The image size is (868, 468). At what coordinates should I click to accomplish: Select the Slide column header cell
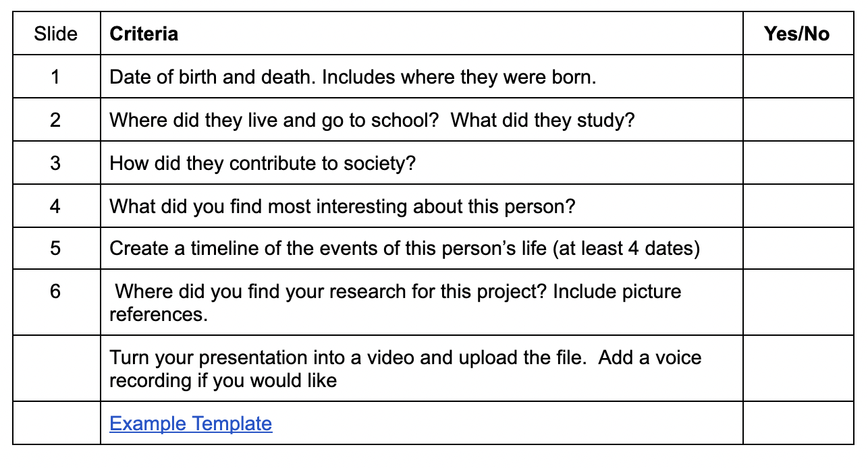coord(56,34)
